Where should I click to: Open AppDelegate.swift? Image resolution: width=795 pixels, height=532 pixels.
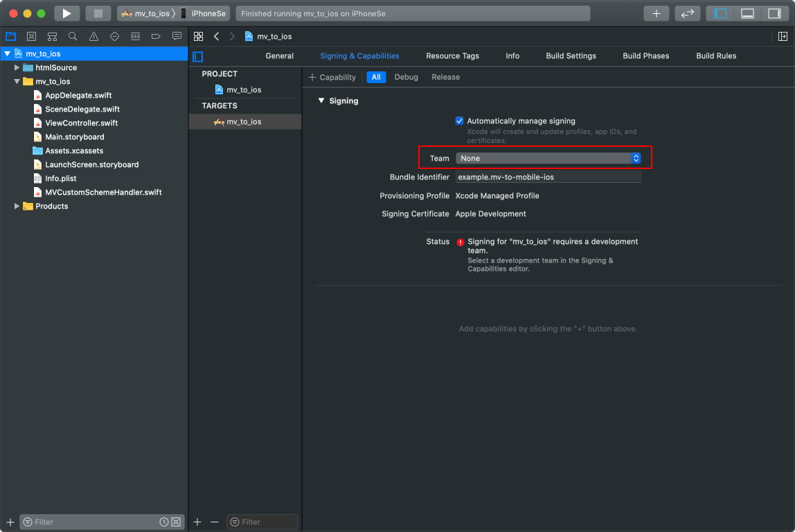78,96
